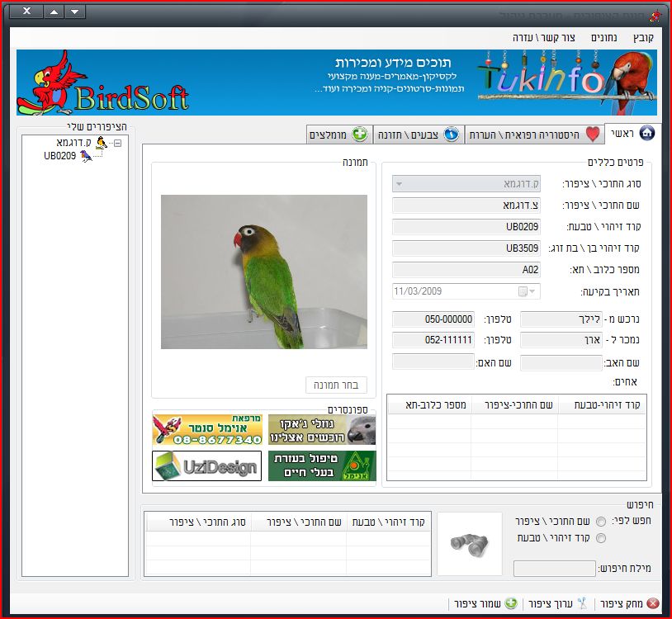Image resolution: width=672 pixels, height=619 pixels.
Task: Click the home icon on ראשי tab
Action: point(646,134)
